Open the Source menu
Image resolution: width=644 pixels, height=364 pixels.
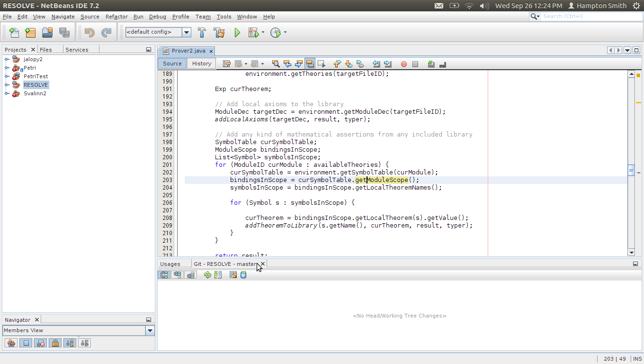[90, 17]
